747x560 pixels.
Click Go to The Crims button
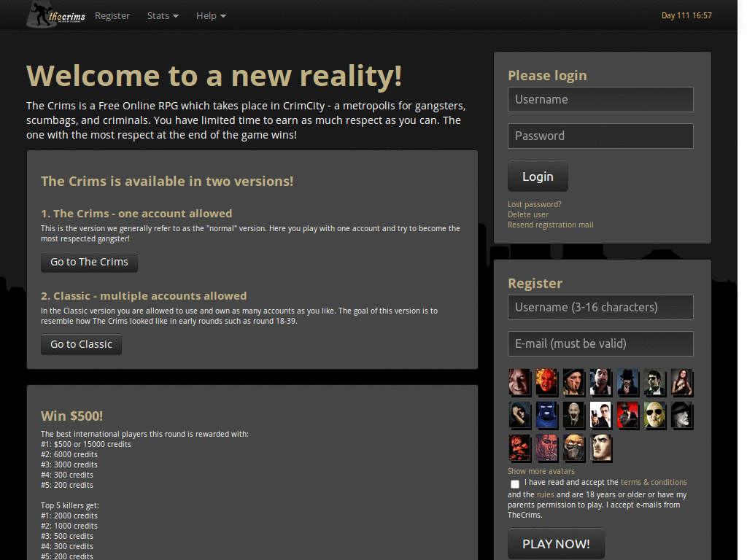click(89, 262)
